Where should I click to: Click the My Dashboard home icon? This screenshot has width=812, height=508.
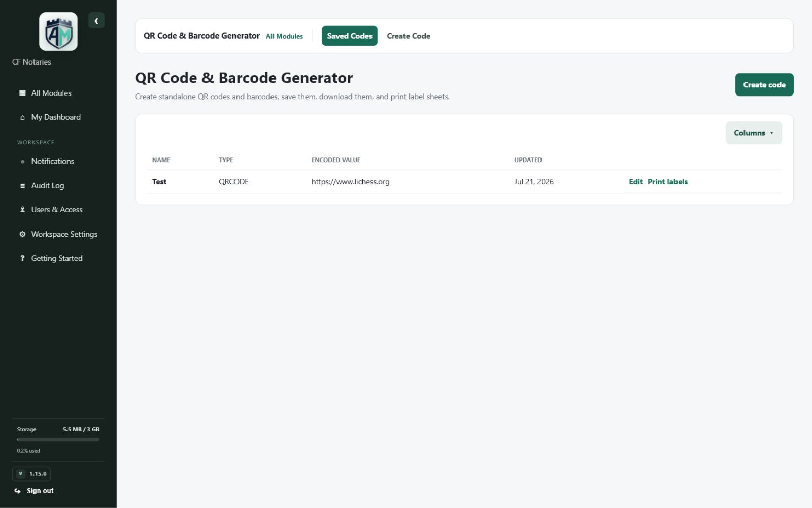pyautogui.click(x=22, y=117)
